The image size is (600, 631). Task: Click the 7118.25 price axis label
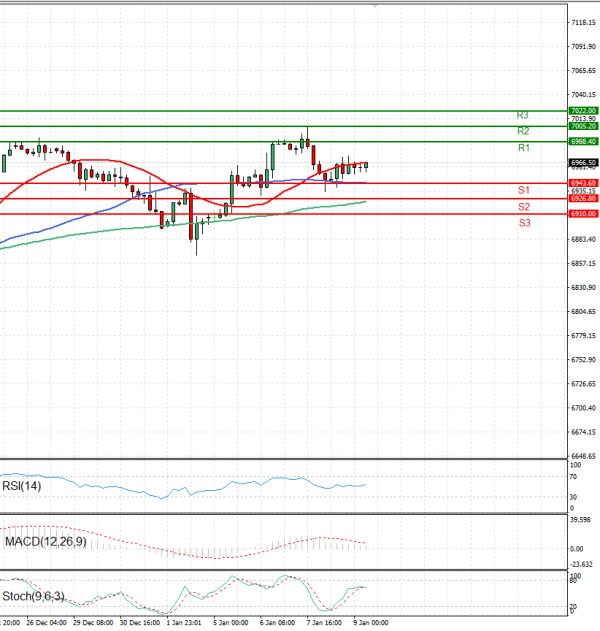pyautogui.click(x=583, y=22)
